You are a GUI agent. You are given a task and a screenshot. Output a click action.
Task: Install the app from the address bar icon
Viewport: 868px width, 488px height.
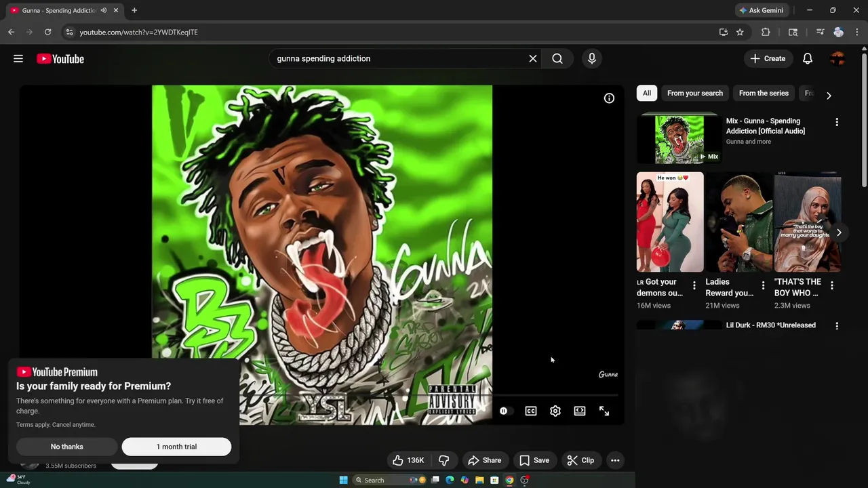pos(724,32)
